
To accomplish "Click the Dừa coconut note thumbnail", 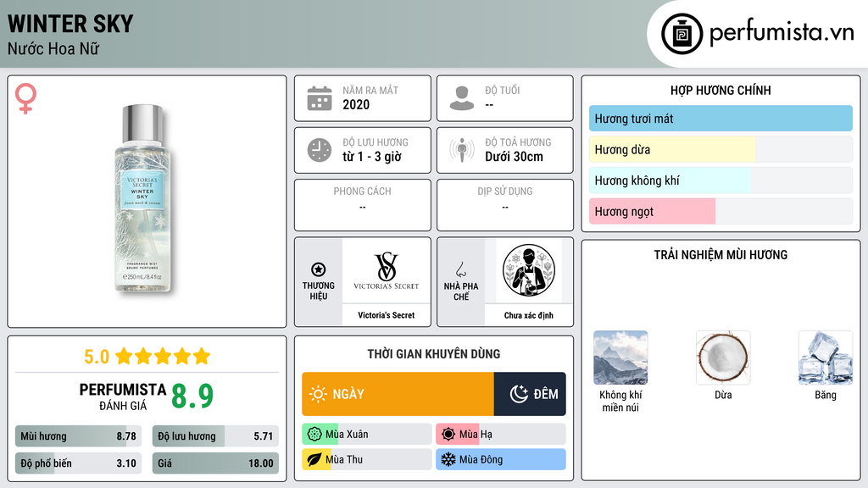I will pyautogui.click(x=723, y=358).
